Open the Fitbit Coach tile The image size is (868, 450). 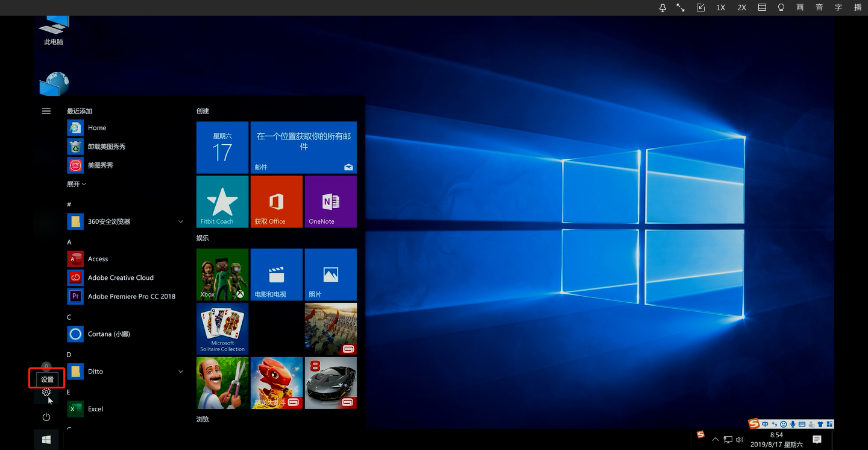coord(222,201)
